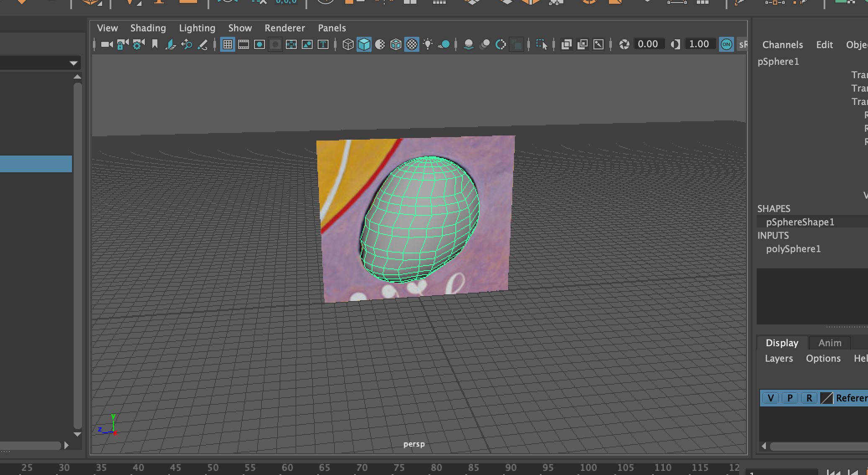Toggle the X-Ray Joints icon
Screen dimensions: 868x475
598,44
